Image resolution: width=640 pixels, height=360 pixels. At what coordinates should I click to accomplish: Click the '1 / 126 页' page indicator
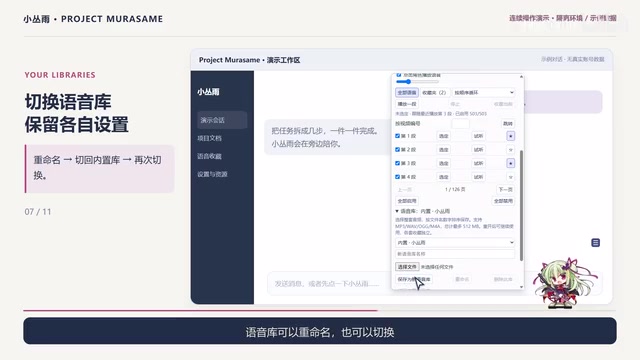tap(455, 189)
